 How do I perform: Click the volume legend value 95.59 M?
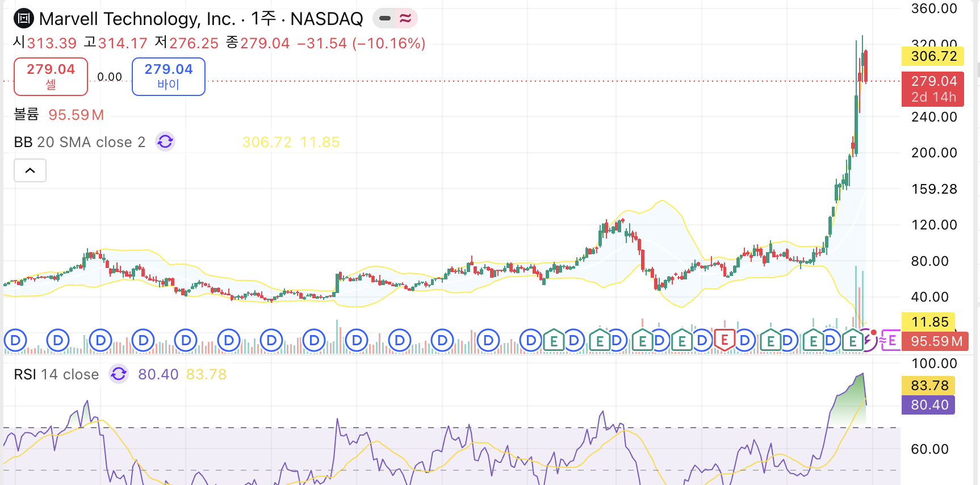tap(76, 115)
